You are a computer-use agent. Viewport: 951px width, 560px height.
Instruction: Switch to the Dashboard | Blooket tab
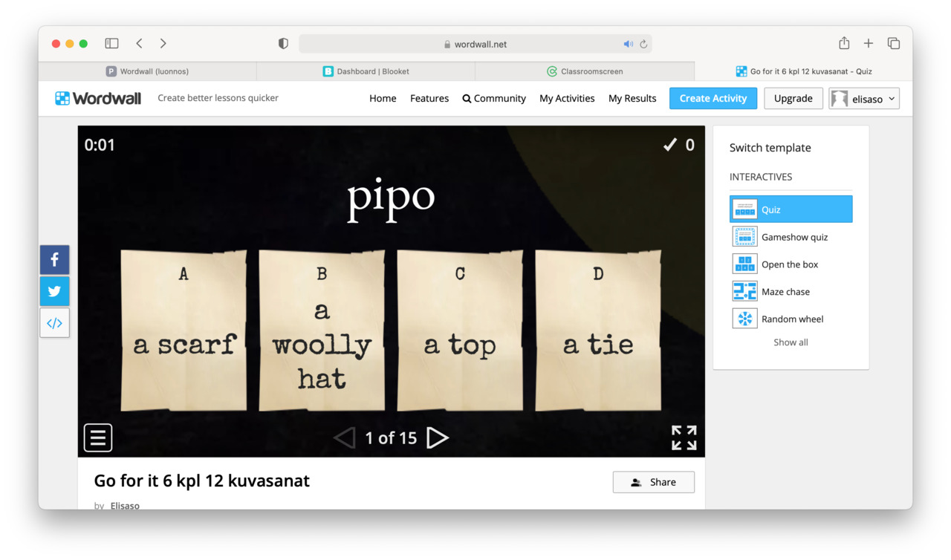(366, 71)
